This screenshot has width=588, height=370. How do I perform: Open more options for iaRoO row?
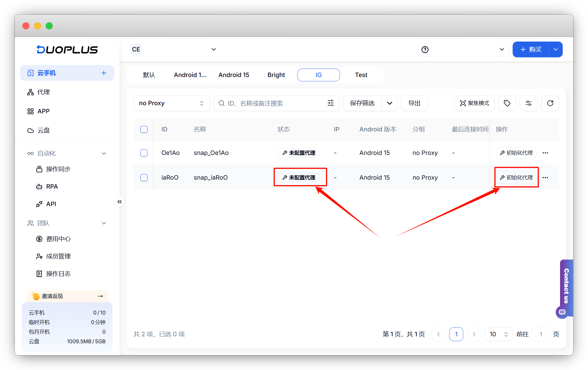pyautogui.click(x=545, y=178)
